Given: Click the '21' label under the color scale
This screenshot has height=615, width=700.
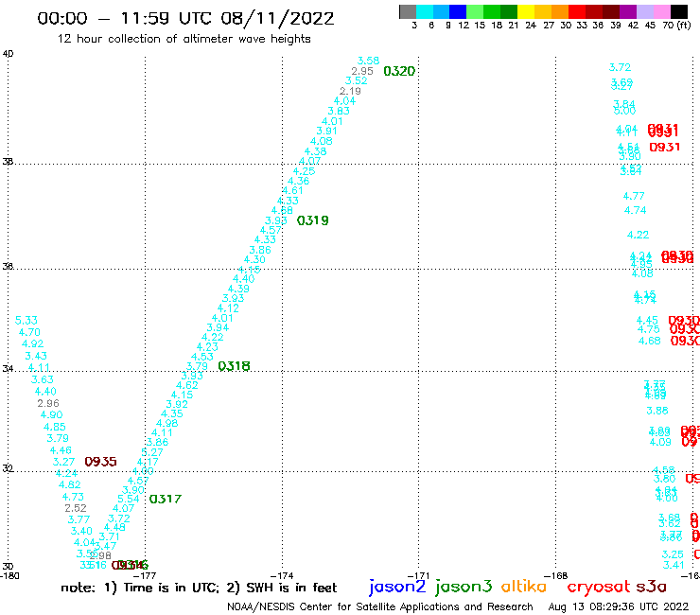Looking at the screenshot, I should point(514,25).
